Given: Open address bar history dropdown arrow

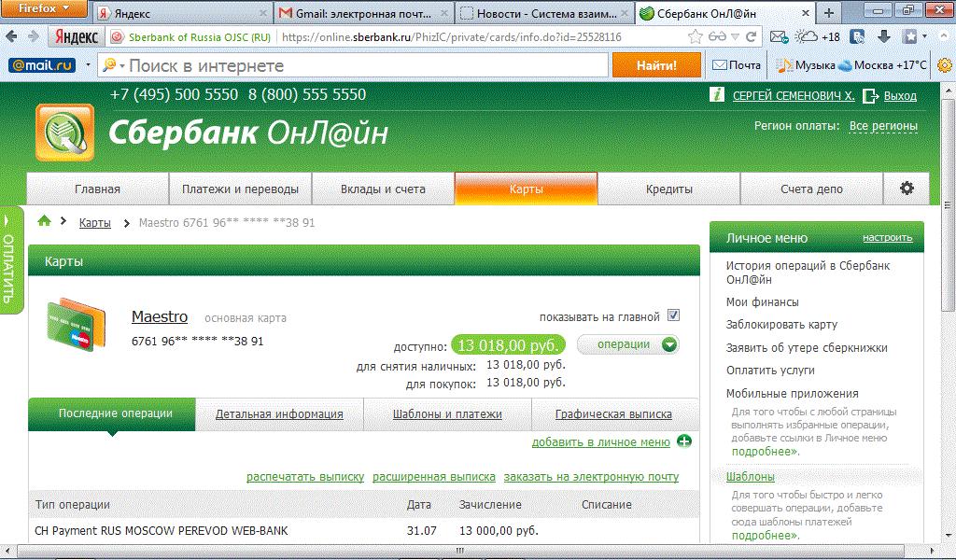Looking at the screenshot, I should click(x=736, y=37).
